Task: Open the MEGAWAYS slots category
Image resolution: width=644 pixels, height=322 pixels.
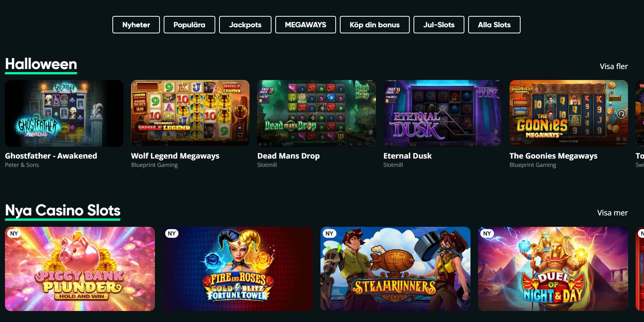Action: 306,25
